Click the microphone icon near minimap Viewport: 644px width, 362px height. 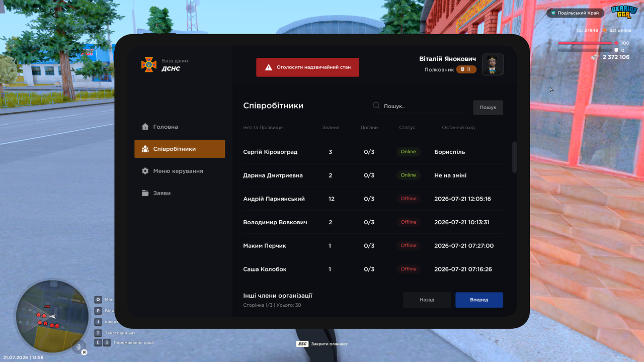(78, 346)
